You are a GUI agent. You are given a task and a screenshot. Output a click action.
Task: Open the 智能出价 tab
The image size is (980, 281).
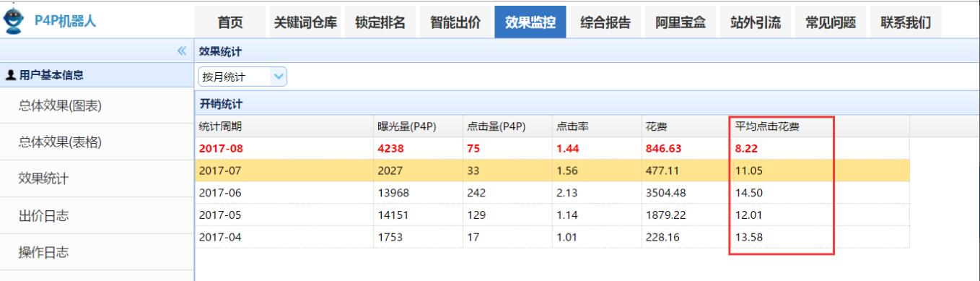pyautogui.click(x=455, y=22)
